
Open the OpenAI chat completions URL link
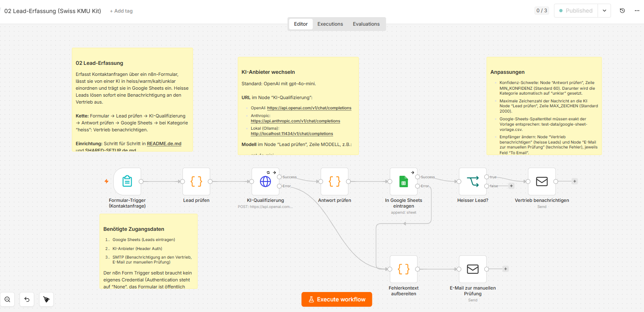309,108
